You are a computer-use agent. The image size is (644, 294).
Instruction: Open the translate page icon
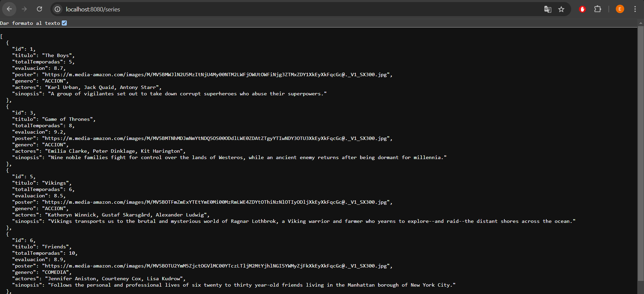tap(548, 9)
